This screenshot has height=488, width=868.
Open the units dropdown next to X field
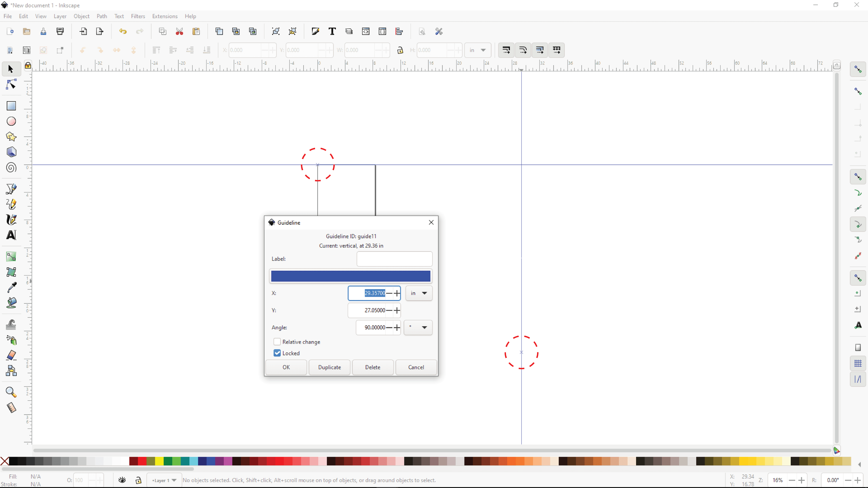(x=419, y=293)
